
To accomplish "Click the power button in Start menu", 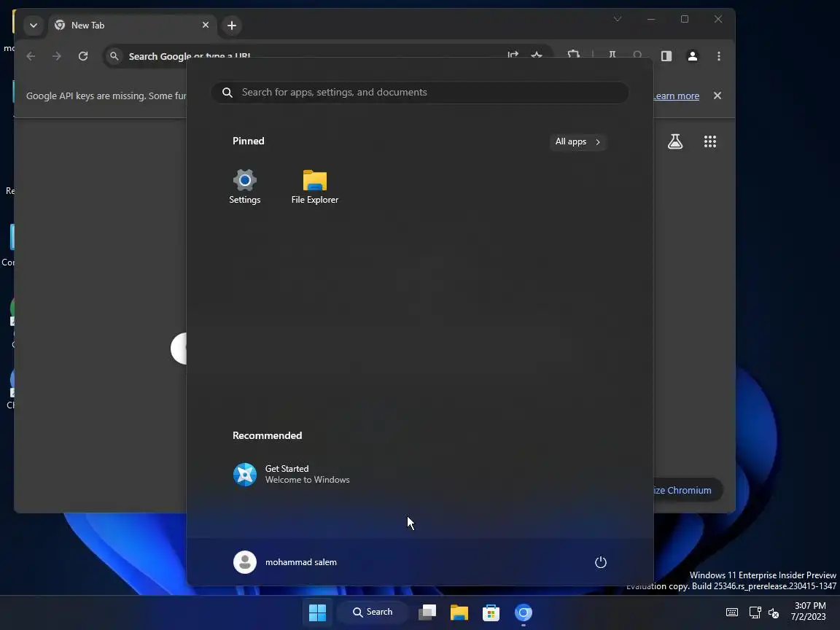I will 601,562.
